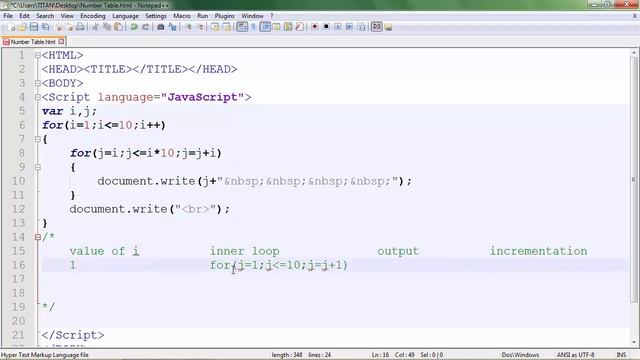Zoom out using the toolbar Zoom Out icon
Viewport: 640px width, 360px height.
click(x=200, y=27)
